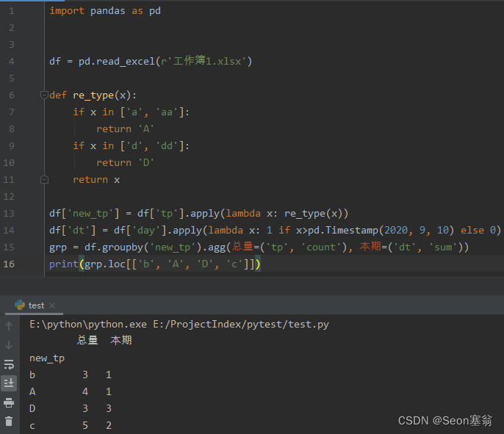Click output row 'A 4 1'

point(71,391)
